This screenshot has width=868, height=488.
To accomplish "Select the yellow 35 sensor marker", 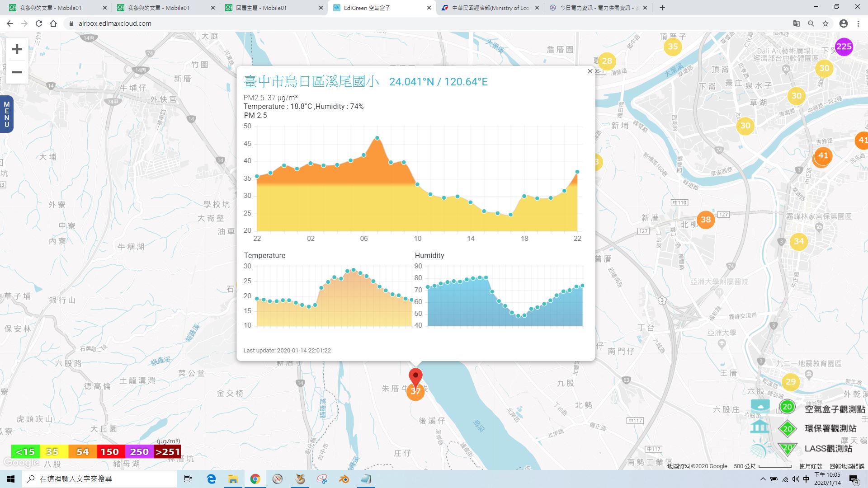I will pyautogui.click(x=673, y=47).
